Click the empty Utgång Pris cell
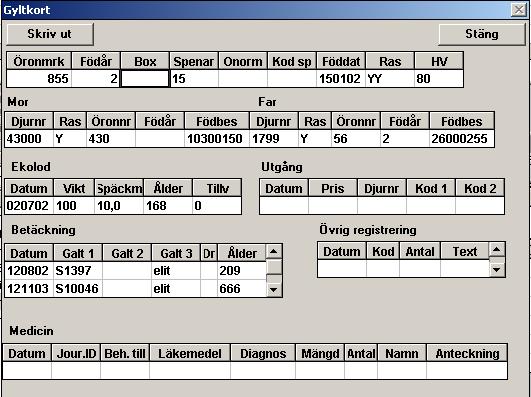The width and height of the screenshot is (531, 397). coord(333,206)
